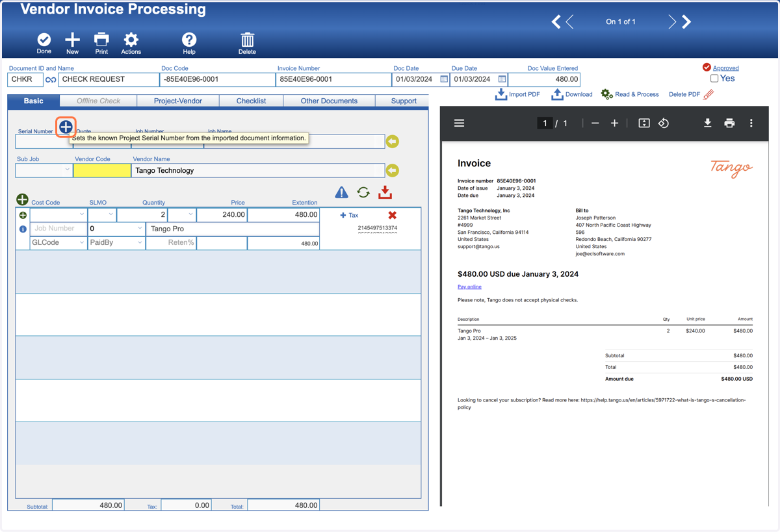Open PDF viewer more options menu

pos(751,123)
